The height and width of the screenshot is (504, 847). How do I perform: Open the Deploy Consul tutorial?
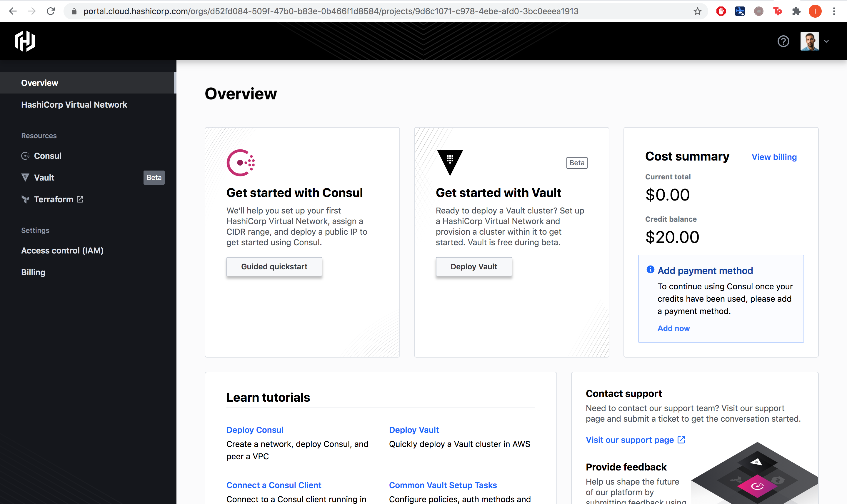click(255, 430)
